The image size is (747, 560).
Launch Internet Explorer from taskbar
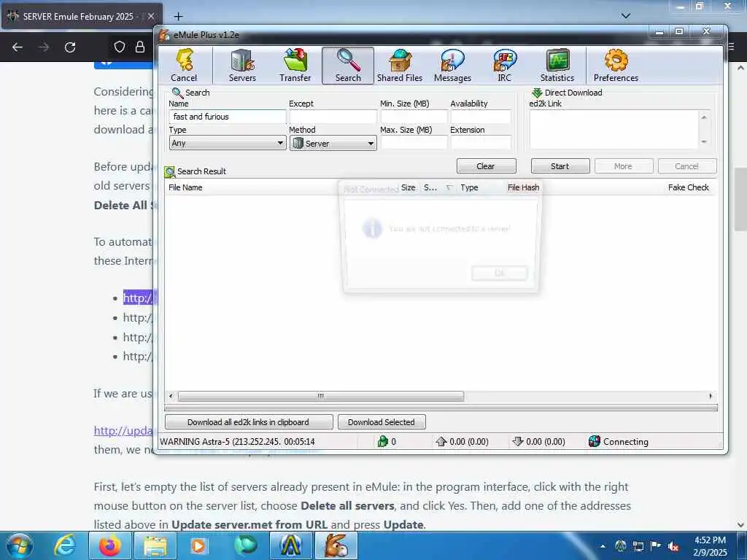(65, 545)
